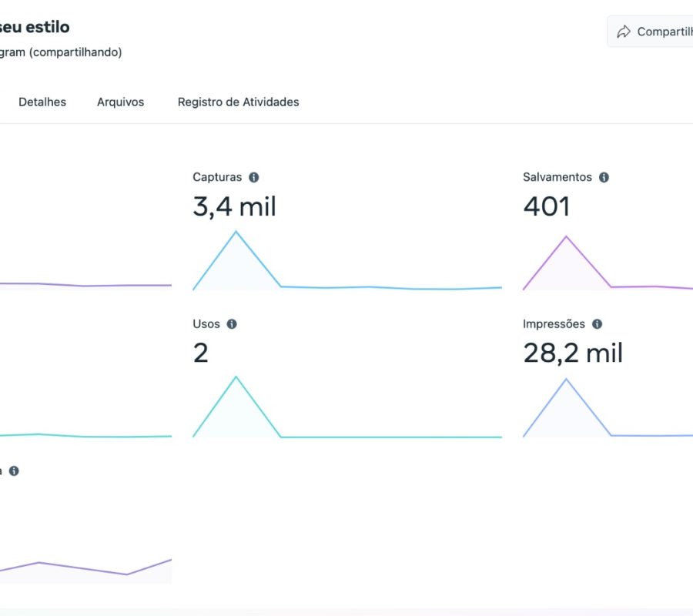Open the Detalhes tab
693x616 pixels.
(x=42, y=102)
